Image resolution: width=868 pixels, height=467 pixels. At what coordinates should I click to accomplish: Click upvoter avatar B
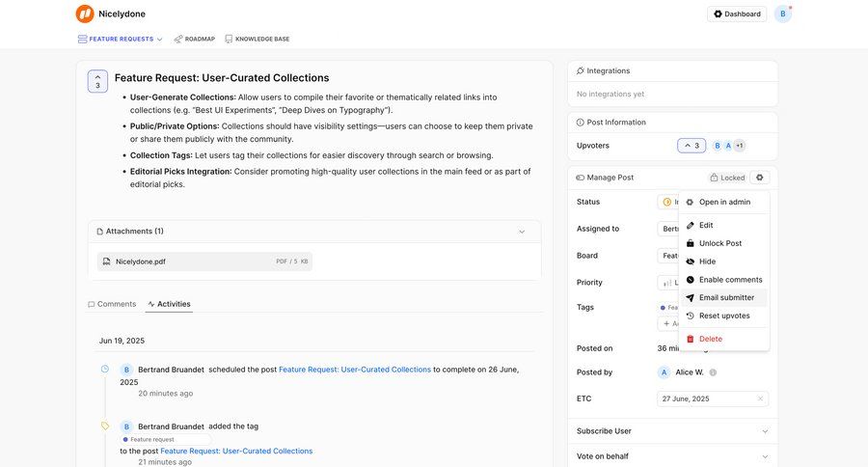tap(718, 146)
